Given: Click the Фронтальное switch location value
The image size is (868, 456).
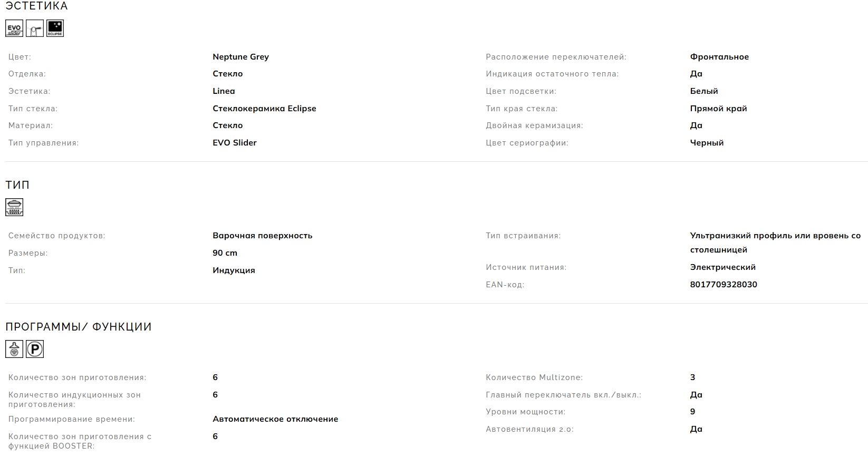Looking at the screenshot, I should tap(719, 57).
